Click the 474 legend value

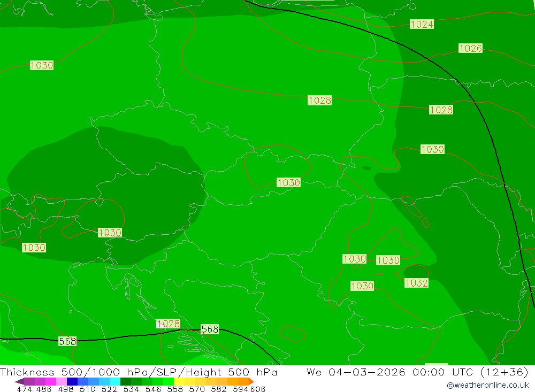pyautogui.click(x=24, y=389)
